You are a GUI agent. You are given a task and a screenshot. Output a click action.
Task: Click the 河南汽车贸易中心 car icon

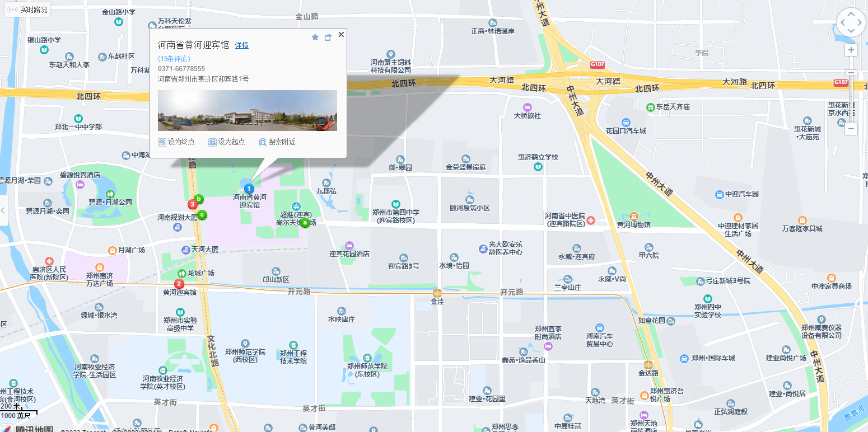tap(599, 327)
